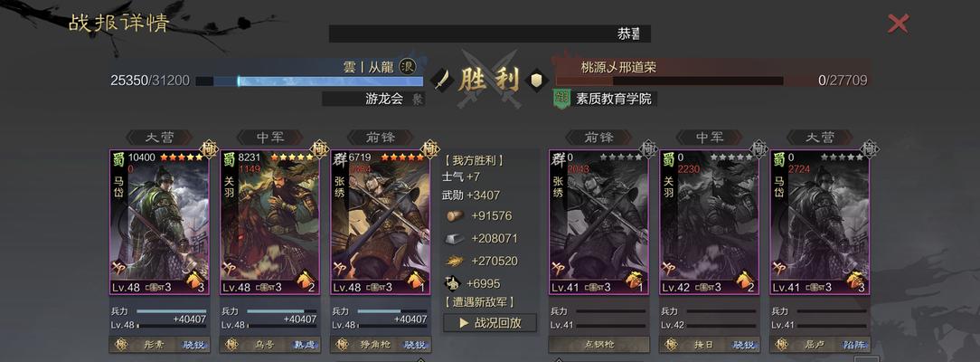Tap the round 浪 badge beside 雲丨从龍
980x362 pixels.
(408, 66)
